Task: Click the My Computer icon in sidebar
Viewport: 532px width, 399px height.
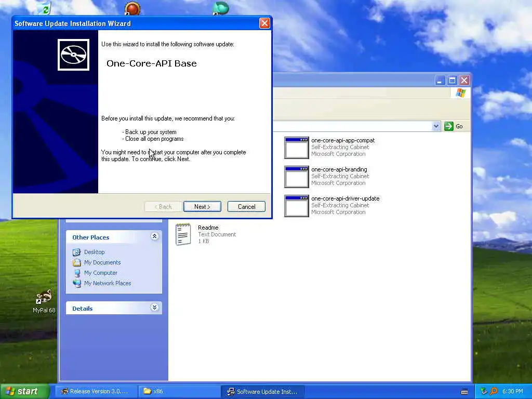Action: (77, 273)
